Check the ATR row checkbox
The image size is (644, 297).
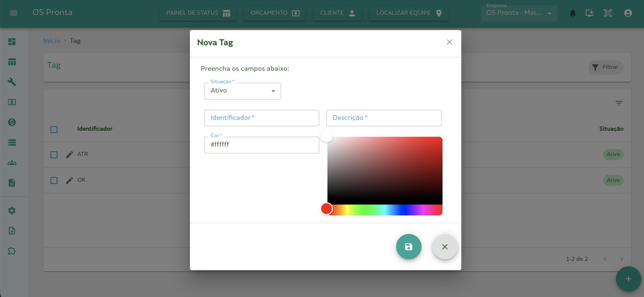pos(54,155)
